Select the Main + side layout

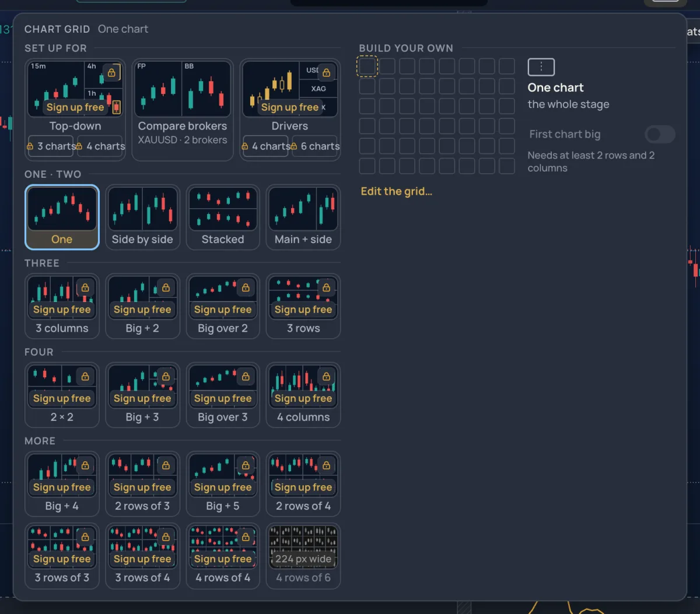(x=303, y=217)
